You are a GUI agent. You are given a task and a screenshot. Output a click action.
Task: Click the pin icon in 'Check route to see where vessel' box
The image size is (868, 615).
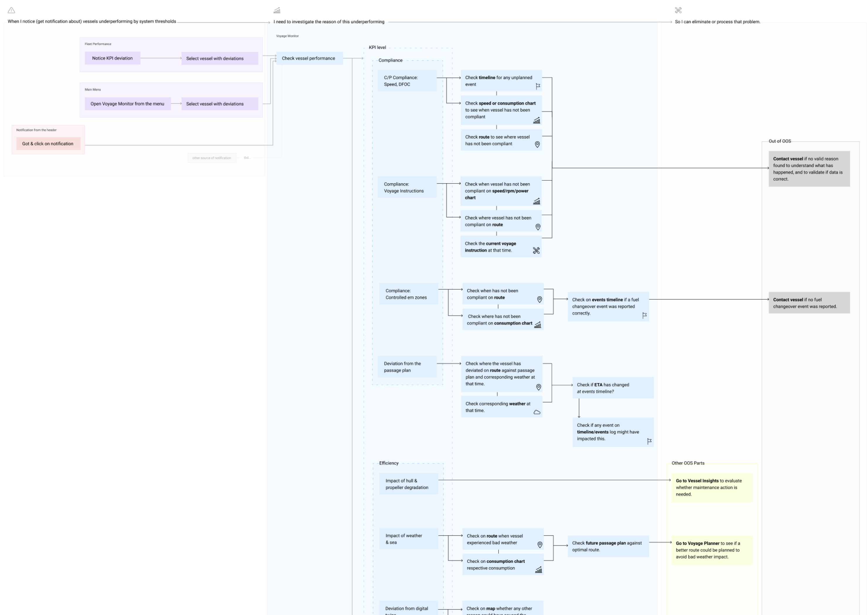pyautogui.click(x=537, y=144)
